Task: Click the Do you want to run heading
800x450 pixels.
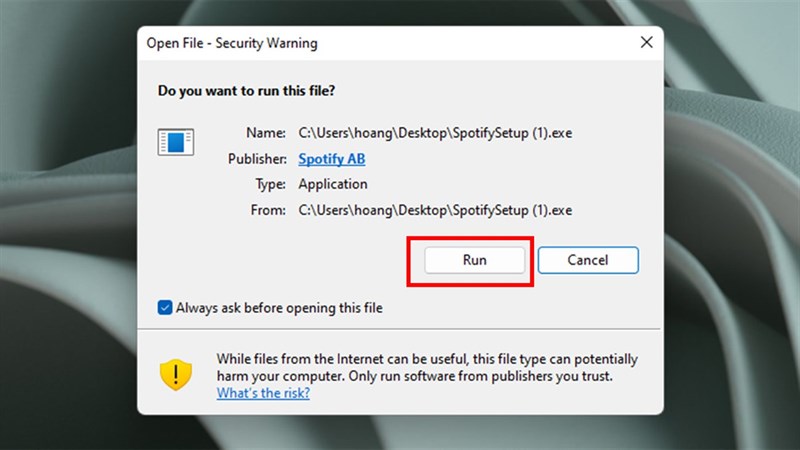Action: pyautogui.click(x=246, y=91)
